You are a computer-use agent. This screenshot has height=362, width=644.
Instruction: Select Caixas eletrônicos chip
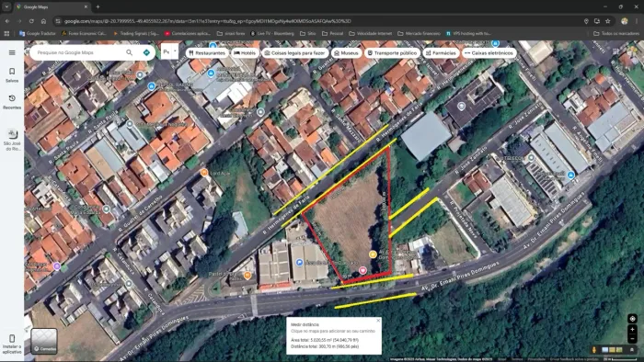(x=489, y=53)
